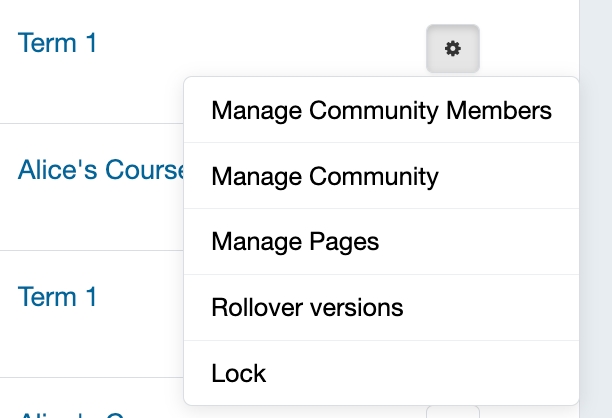Open the first Term 1 link
This screenshot has width=612, height=418.
coord(57,43)
